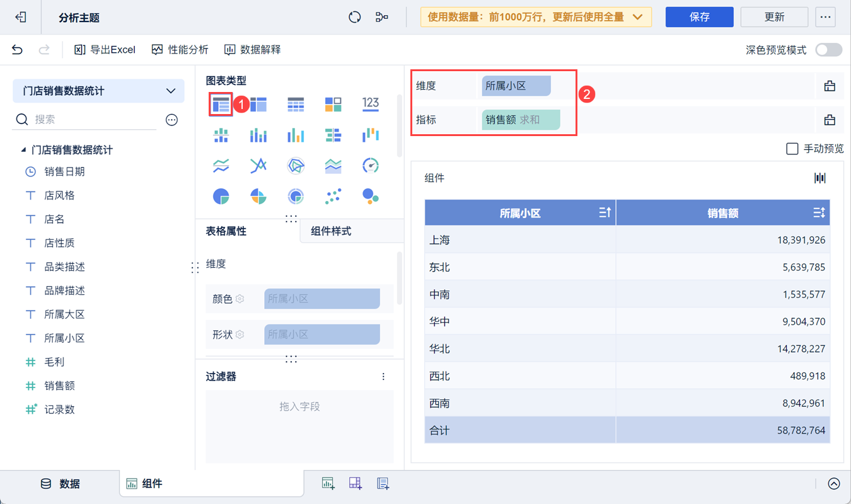The image size is (851, 504).
Task: Click the 保存 button
Action: (x=700, y=17)
